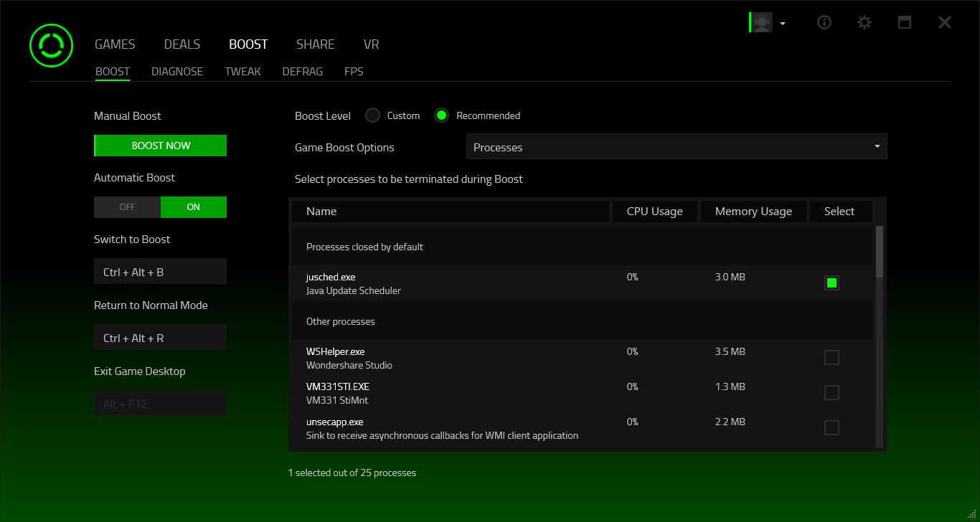
Task: Open the DEFRAG sub-tab
Action: tap(303, 72)
